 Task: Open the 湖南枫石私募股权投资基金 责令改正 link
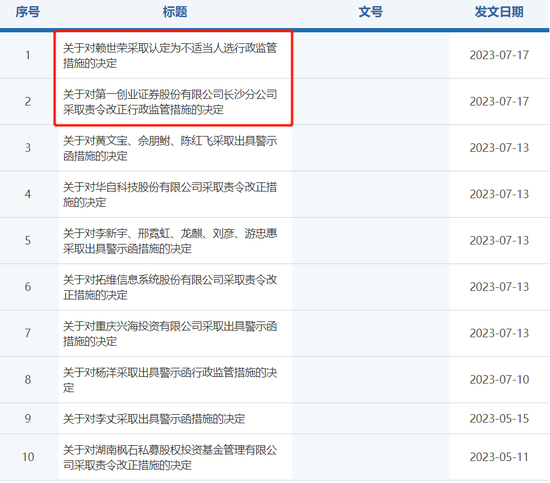170,457
